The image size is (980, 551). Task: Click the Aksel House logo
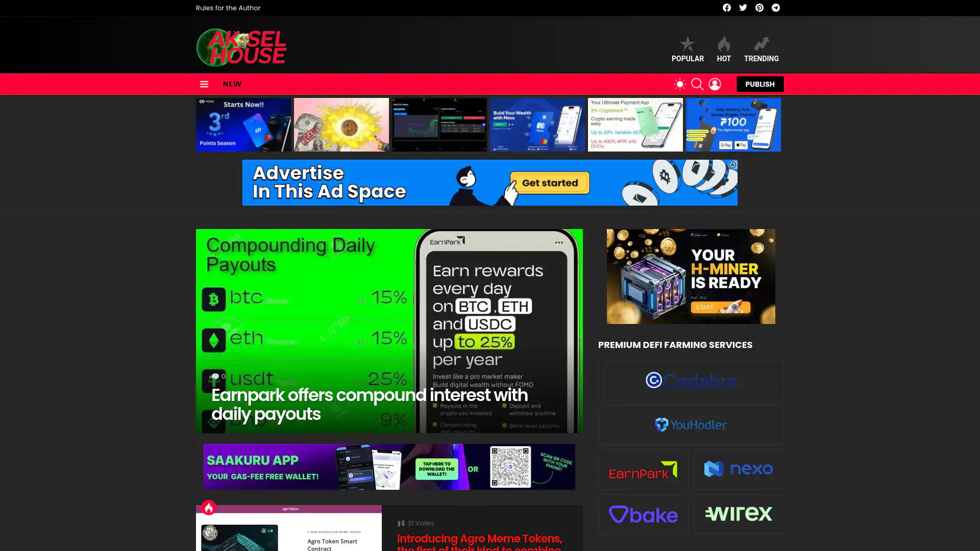[241, 47]
